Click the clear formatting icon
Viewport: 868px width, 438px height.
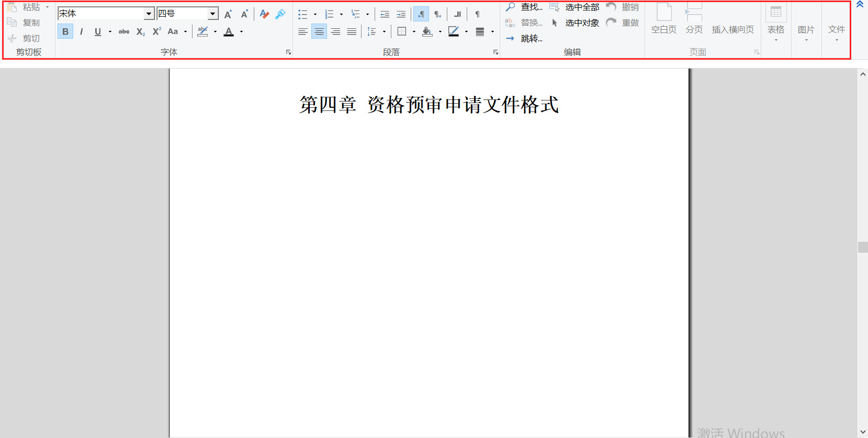(264, 14)
